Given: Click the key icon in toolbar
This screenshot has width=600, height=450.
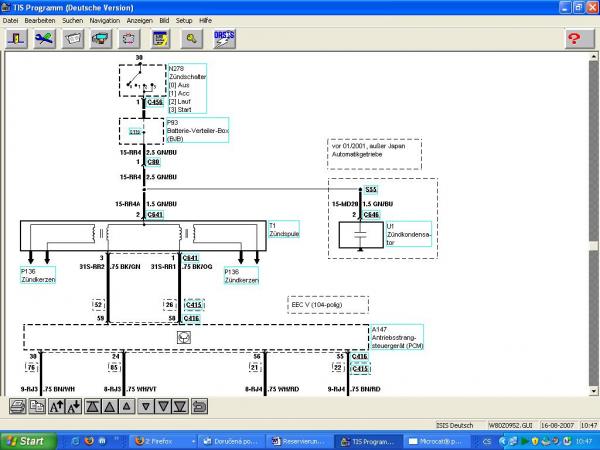Looking at the screenshot, I should pyautogui.click(x=192, y=38).
